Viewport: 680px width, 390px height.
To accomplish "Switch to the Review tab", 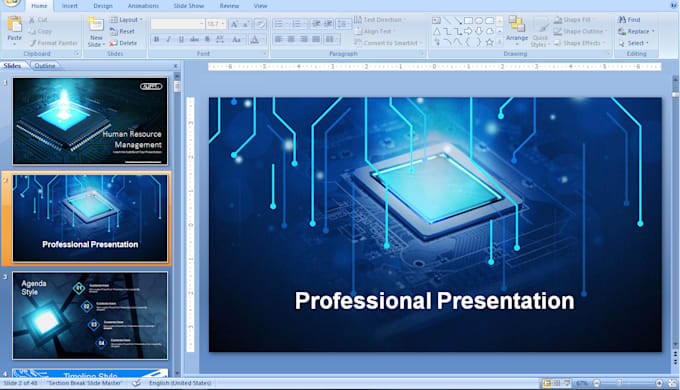I will coord(229,6).
